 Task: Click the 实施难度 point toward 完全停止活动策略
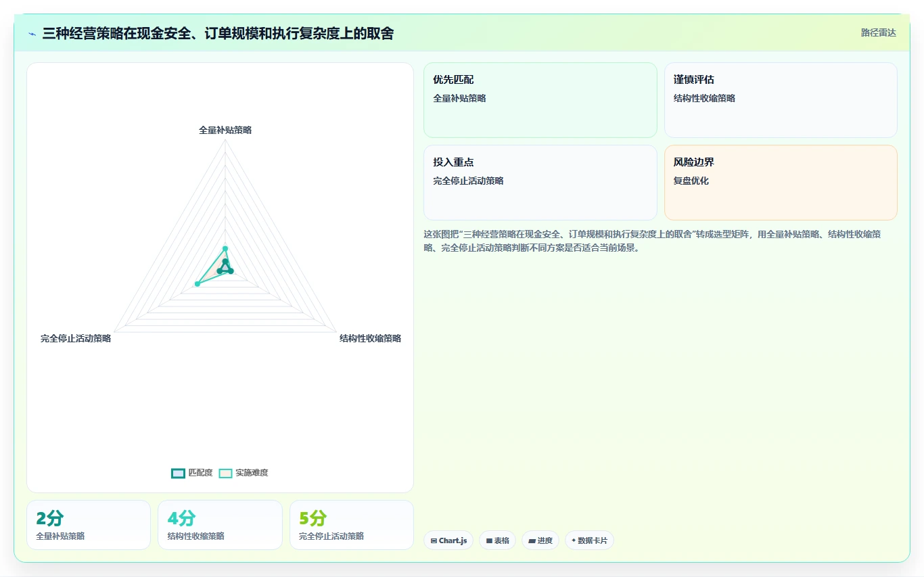tap(197, 283)
